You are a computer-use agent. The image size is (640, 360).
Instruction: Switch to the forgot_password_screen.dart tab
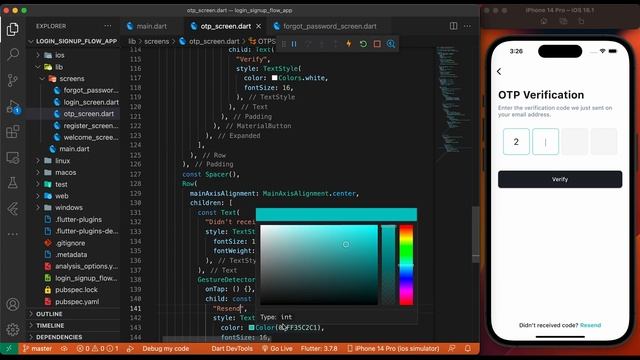click(x=330, y=26)
